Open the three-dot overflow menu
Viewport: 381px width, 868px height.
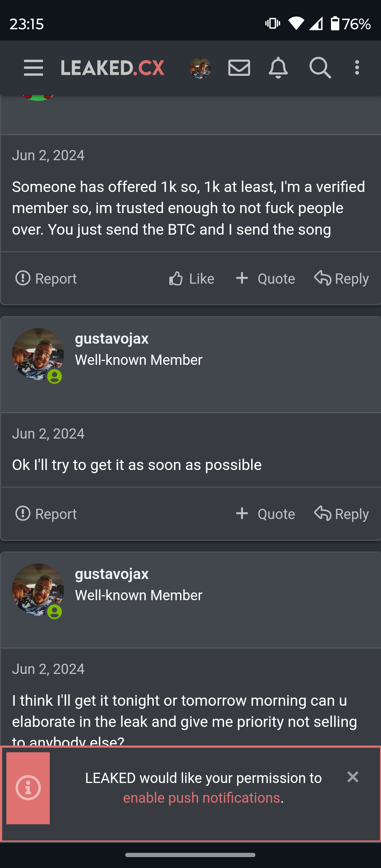[357, 68]
